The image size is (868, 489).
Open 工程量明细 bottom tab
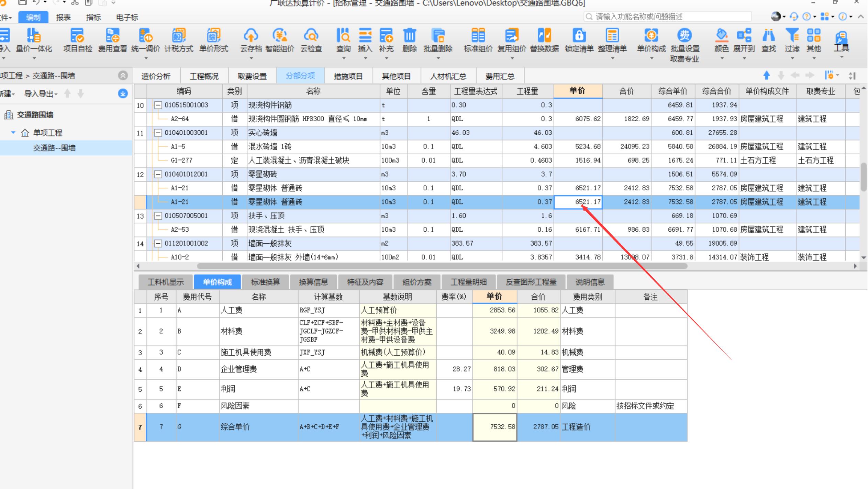point(468,282)
